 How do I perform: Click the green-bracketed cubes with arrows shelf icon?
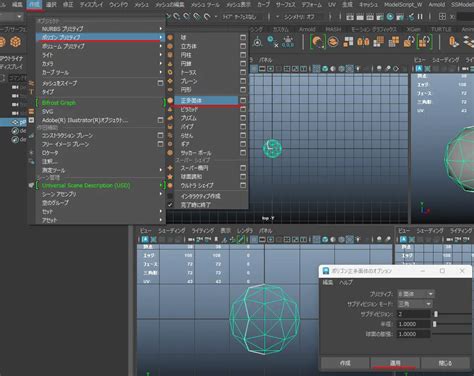(x=424, y=42)
